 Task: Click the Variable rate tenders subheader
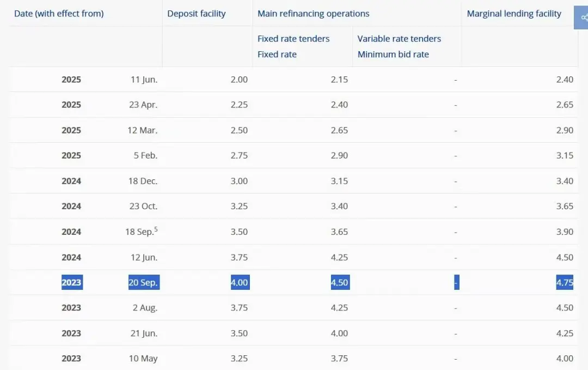click(399, 39)
